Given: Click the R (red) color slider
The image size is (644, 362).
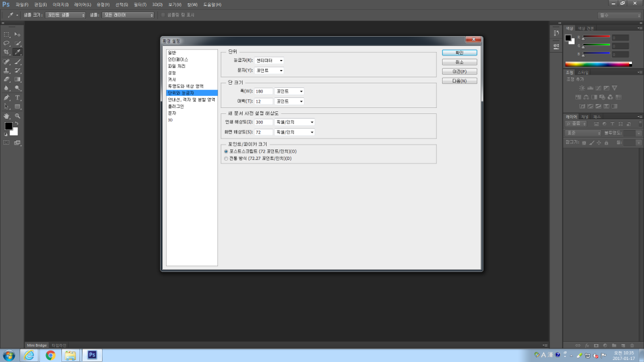Looking at the screenshot, I should [x=597, y=37].
